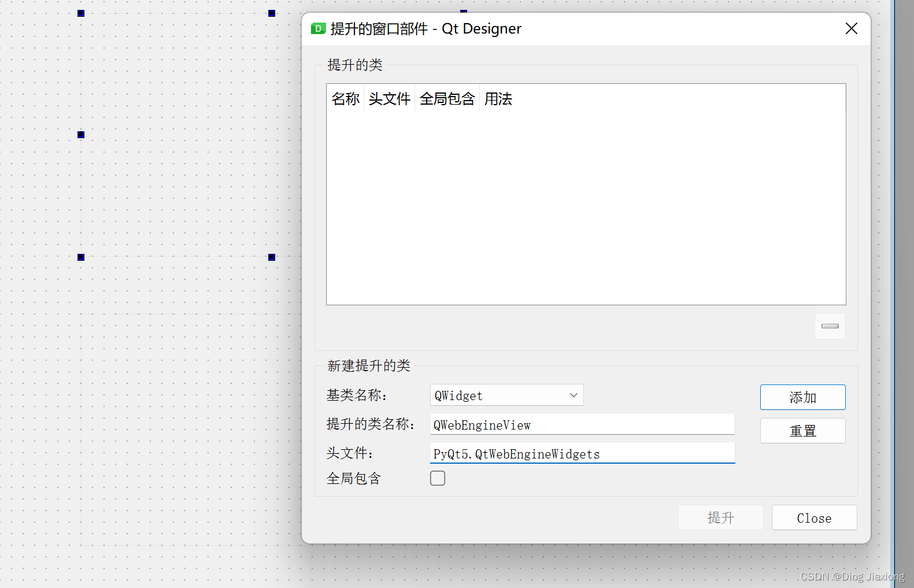
Task: Close the promoted widgets dialog window
Action: (x=851, y=28)
